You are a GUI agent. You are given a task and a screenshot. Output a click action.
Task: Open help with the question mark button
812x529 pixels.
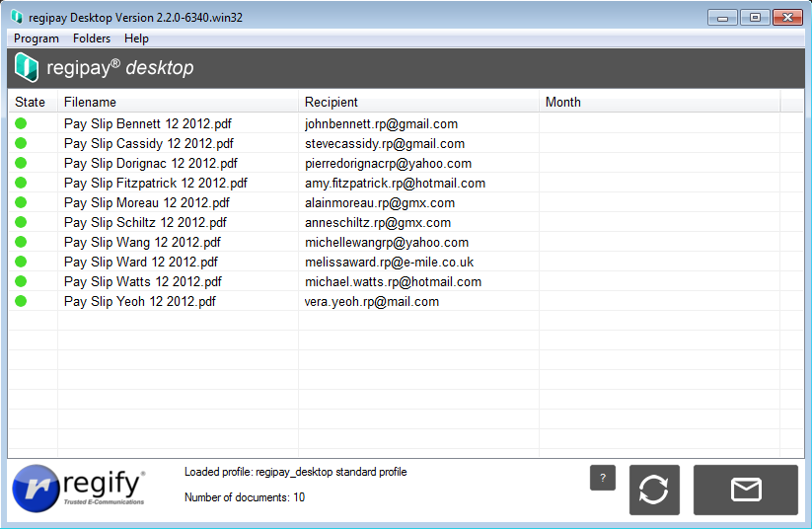(x=603, y=478)
